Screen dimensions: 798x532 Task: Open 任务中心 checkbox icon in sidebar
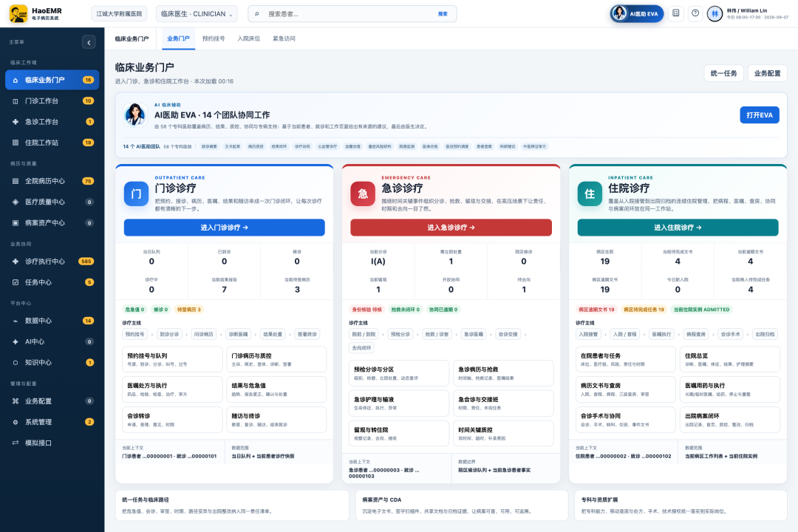tap(16, 282)
